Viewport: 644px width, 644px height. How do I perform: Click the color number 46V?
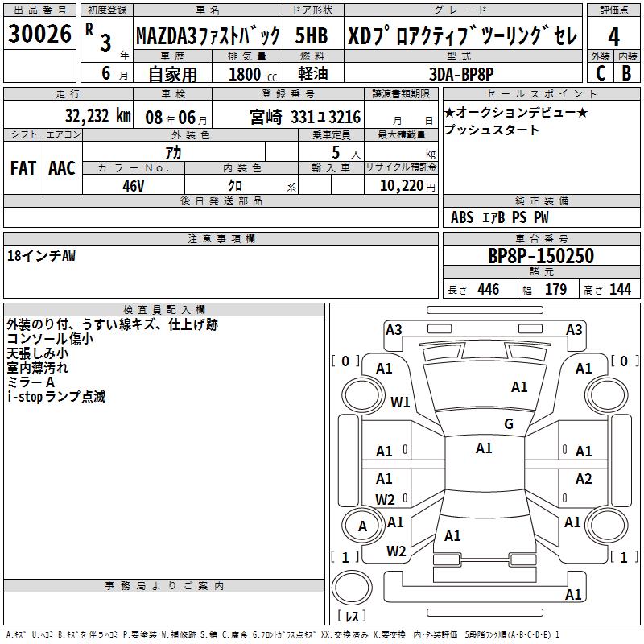click(134, 186)
